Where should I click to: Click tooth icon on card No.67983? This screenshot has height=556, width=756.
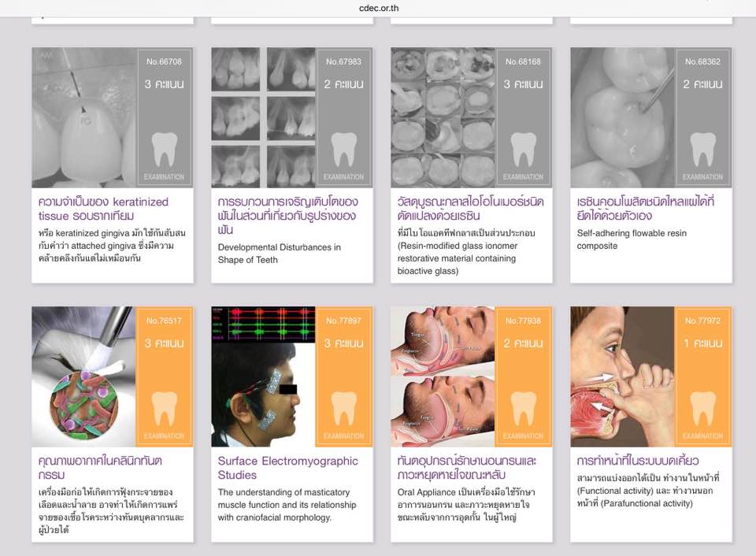(x=344, y=149)
